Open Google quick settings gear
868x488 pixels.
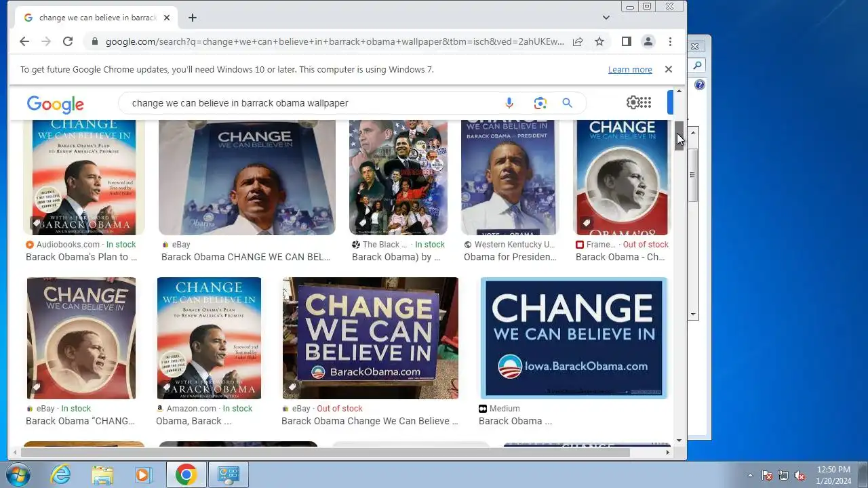click(633, 102)
